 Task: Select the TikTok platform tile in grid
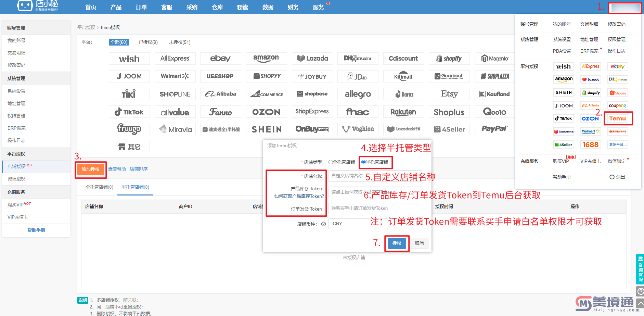[129, 112]
